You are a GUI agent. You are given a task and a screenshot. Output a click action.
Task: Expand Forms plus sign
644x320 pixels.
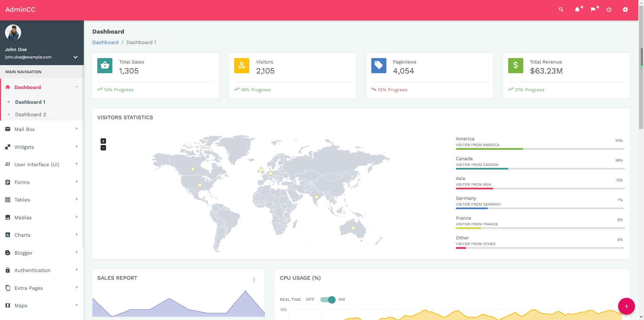pyautogui.click(x=76, y=182)
